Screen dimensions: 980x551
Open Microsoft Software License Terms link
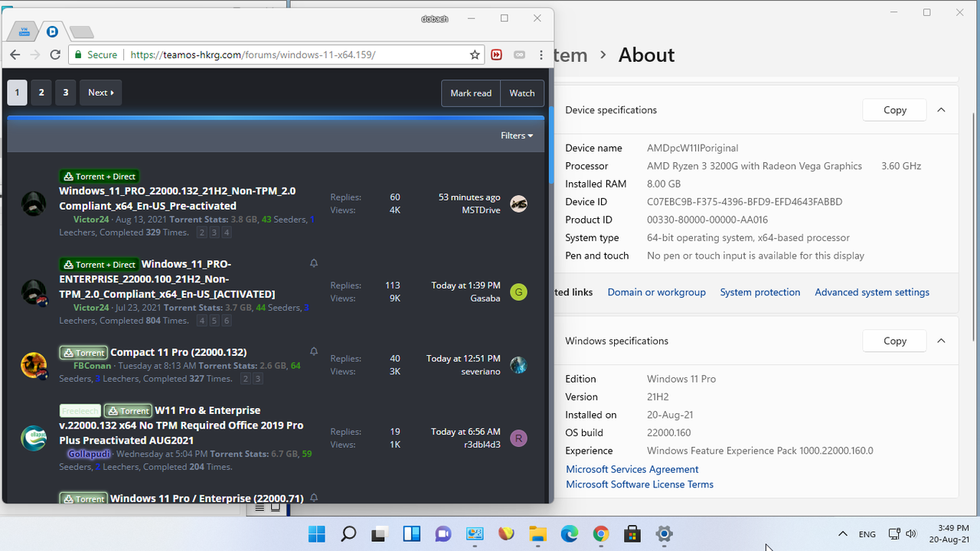(x=639, y=484)
